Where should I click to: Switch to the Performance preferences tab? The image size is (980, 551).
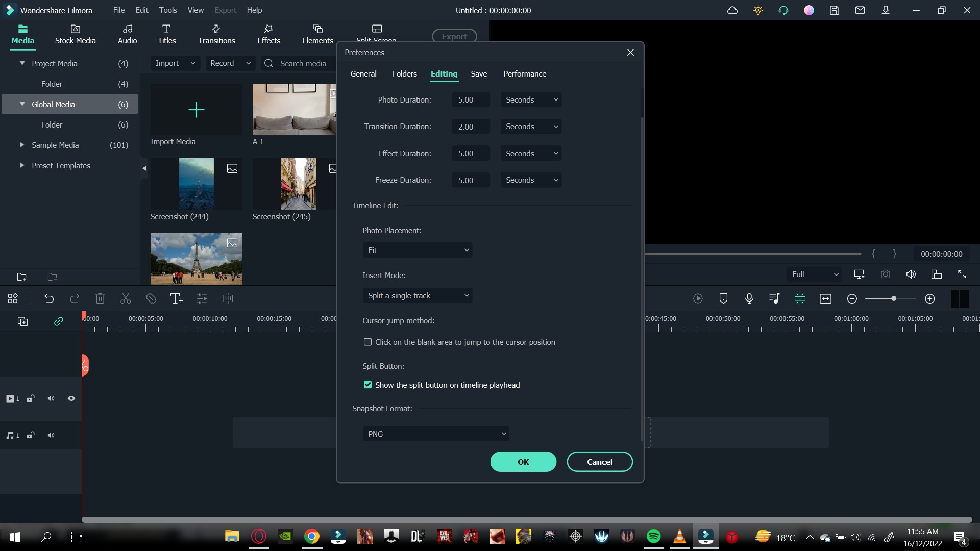(525, 73)
